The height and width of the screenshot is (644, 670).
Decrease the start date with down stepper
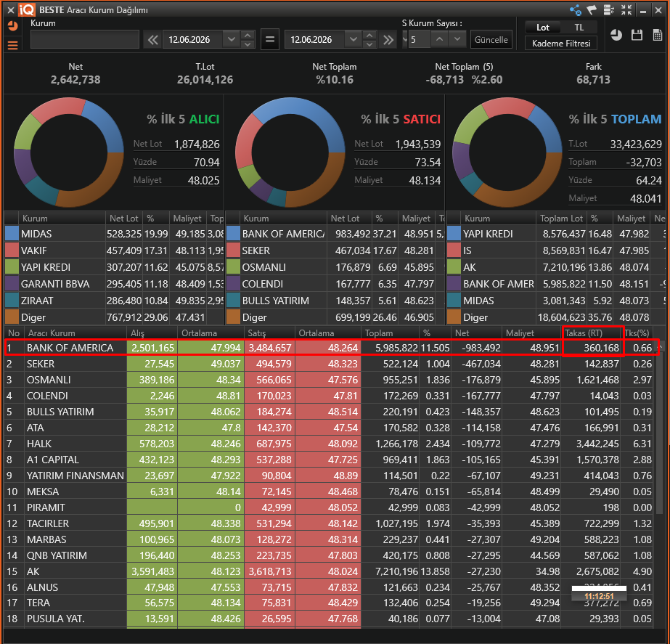point(248,44)
